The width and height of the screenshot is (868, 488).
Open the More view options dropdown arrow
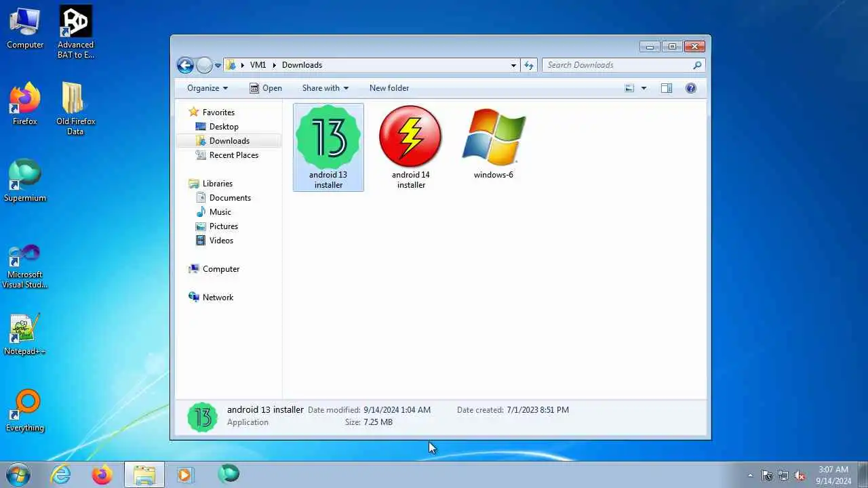pyautogui.click(x=644, y=88)
